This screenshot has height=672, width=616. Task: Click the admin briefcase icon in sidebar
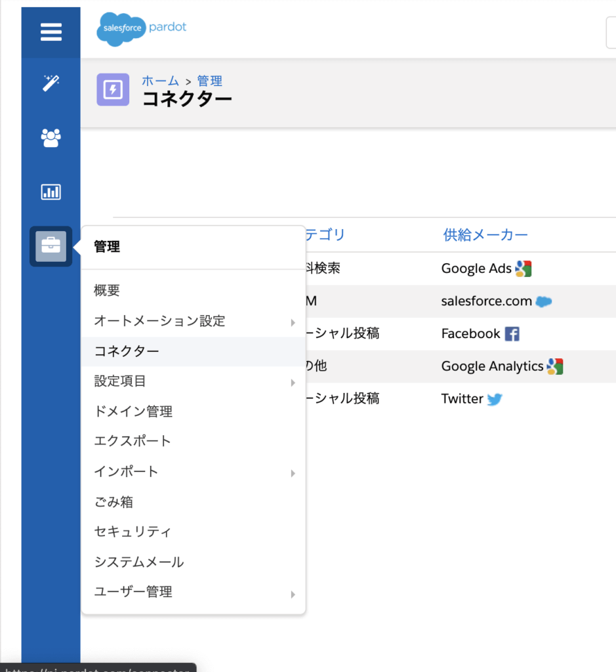pos(51,246)
